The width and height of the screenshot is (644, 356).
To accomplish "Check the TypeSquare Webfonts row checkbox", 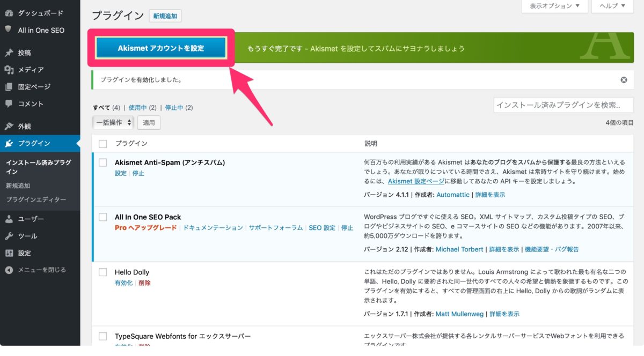I will point(103,336).
